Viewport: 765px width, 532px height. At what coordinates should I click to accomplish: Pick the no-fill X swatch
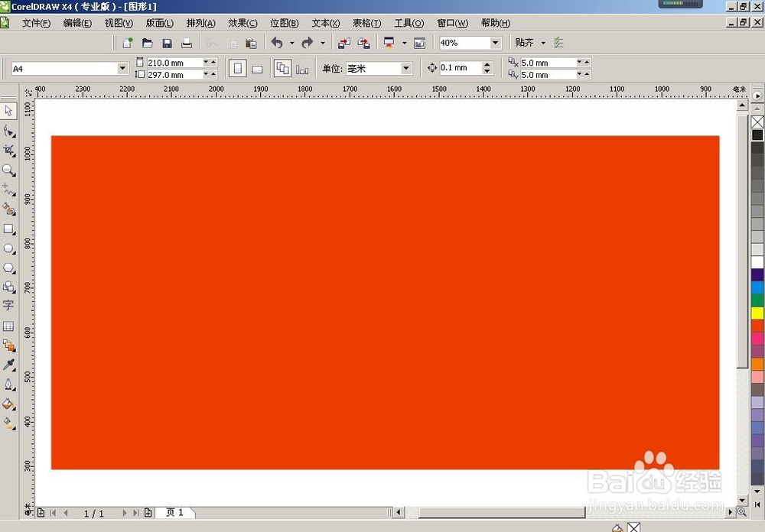(757, 122)
